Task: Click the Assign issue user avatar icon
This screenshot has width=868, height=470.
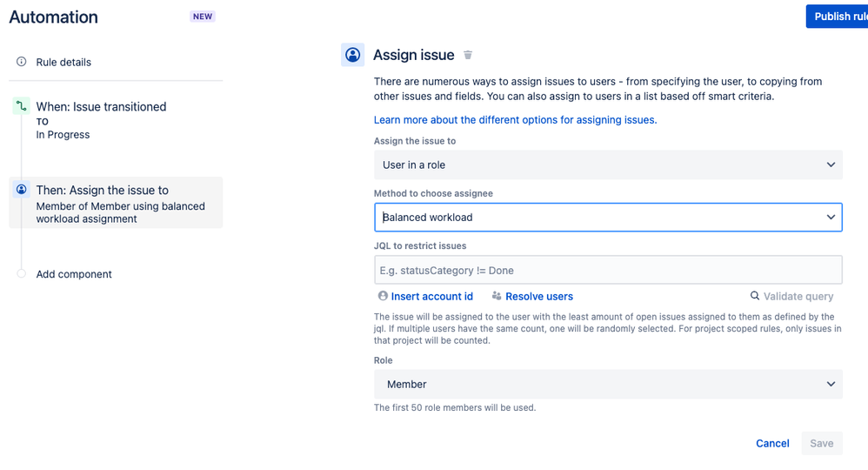Action: tap(353, 55)
